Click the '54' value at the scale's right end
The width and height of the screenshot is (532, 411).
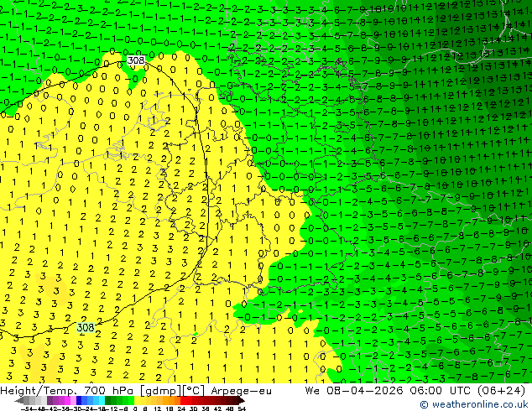coord(242,408)
